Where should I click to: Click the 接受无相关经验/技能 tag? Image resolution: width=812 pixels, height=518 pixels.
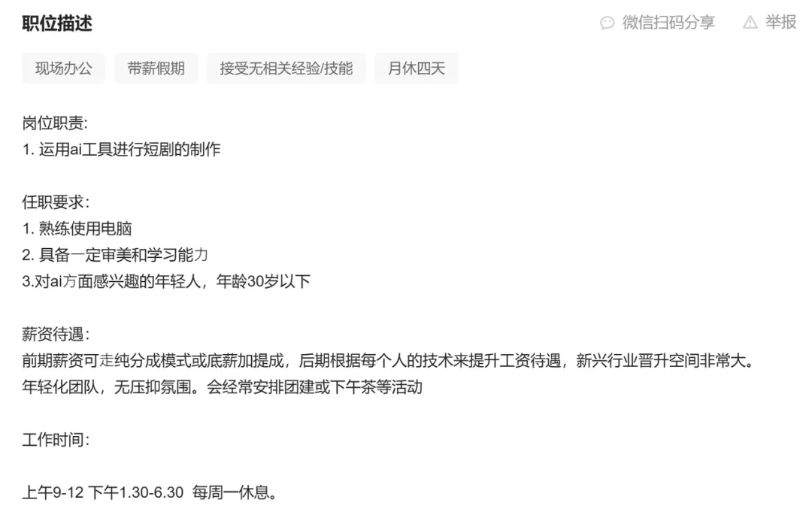(286, 68)
